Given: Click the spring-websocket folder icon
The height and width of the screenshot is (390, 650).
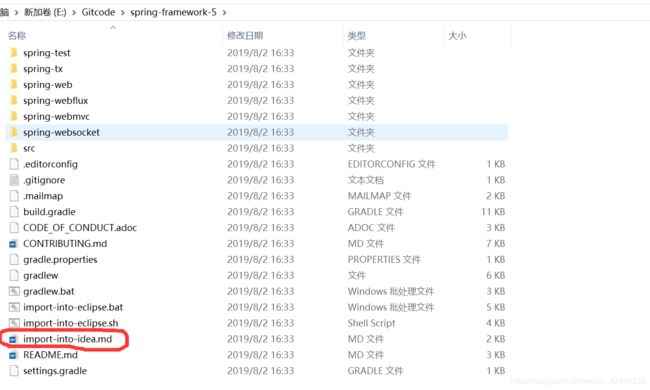Looking at the screenshot, I should coord(14,132).
